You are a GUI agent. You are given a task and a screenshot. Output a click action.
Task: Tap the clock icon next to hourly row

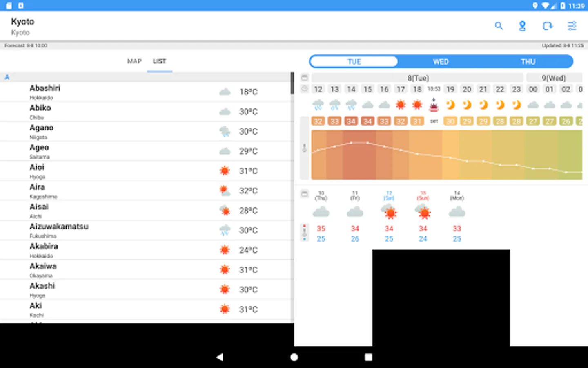[x=304, y=89]
